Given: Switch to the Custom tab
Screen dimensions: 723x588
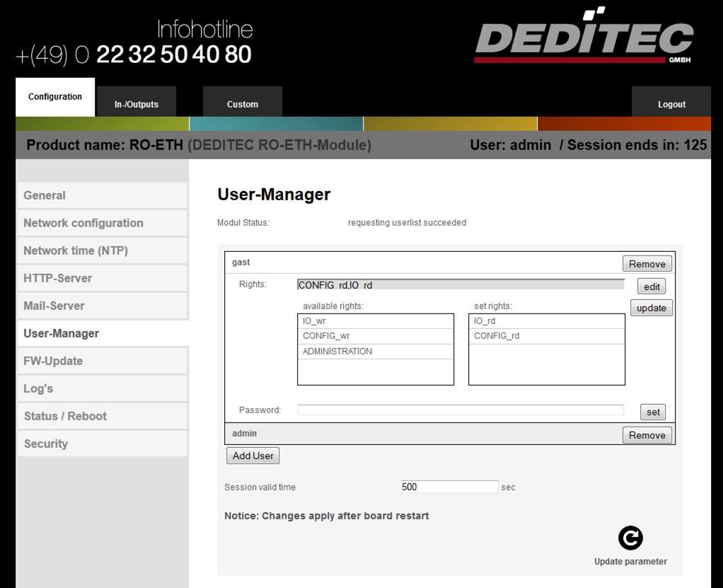Looking at the screenshot, I should (243, 104).
